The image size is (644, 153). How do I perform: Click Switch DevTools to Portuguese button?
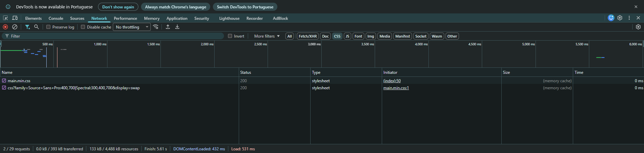(x=245, y=7)
